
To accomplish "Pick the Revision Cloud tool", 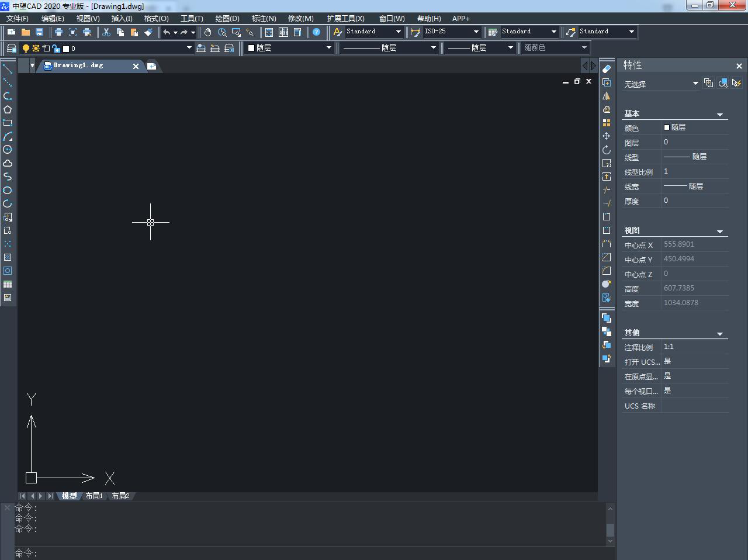I will (8, 163).
